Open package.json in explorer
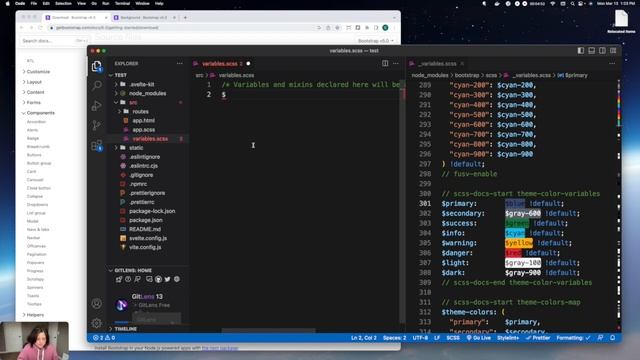The height and width of the screenshot is (360, 640). click(145, 220)
